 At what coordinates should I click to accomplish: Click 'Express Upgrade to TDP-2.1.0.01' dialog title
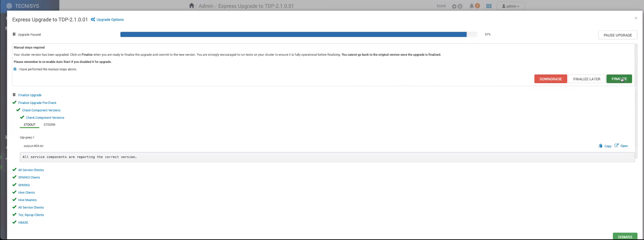[x=50, y=19]
